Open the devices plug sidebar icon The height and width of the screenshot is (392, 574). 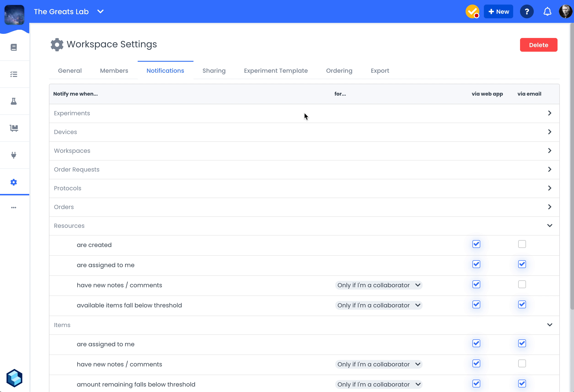click(x=14, y=155)
